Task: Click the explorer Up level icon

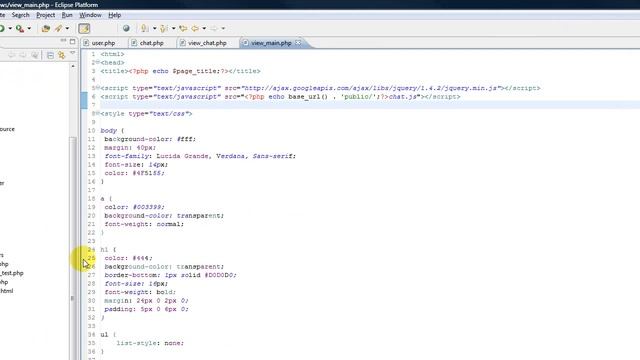Action: tap(35, 55)
